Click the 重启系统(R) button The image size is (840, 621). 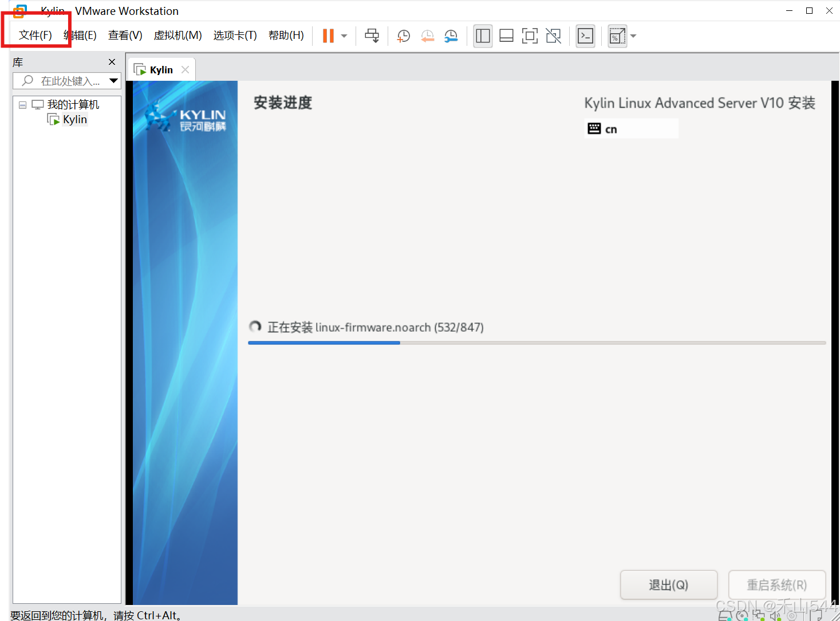point(776,585)
